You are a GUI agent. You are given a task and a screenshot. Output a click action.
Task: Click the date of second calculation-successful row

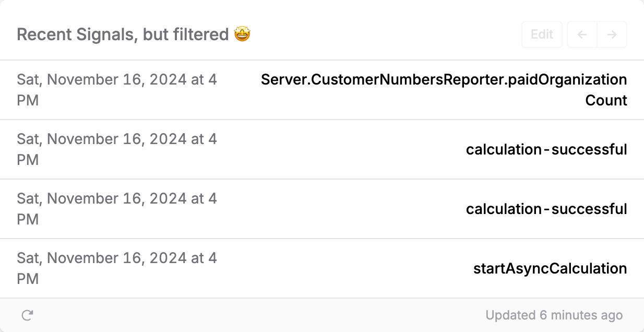(117, 199)
